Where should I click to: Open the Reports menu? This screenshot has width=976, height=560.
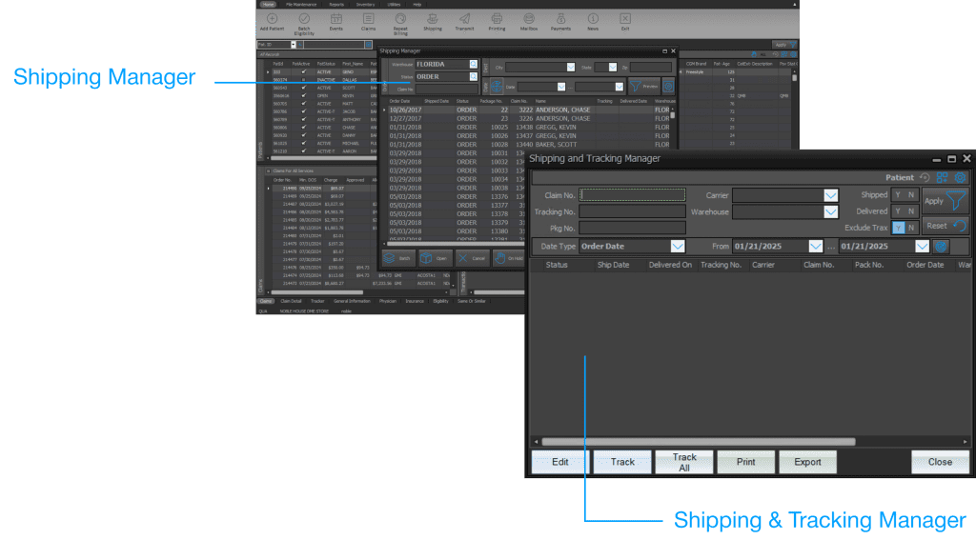[x=335, y=4]
